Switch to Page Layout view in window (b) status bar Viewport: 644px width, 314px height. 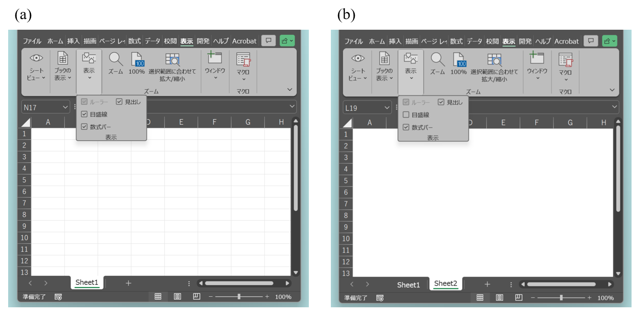pyautogui.click(x=499, y=298)
